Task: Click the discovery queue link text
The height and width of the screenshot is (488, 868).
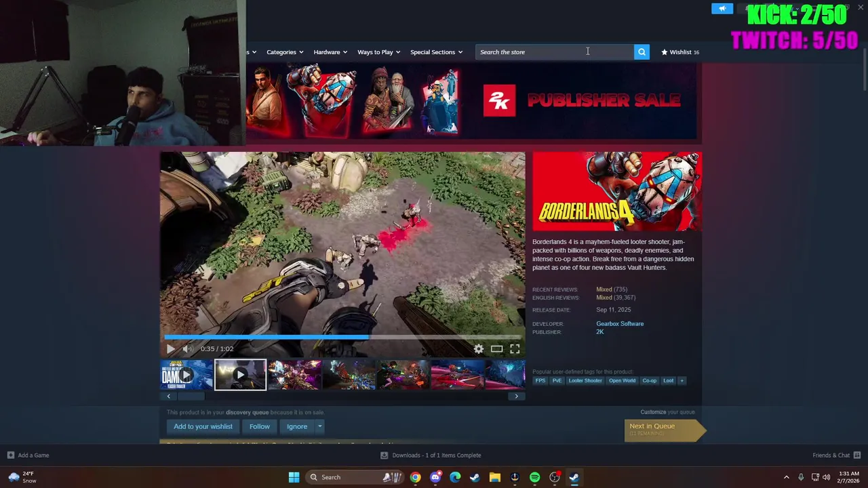Action: (248, 412)
